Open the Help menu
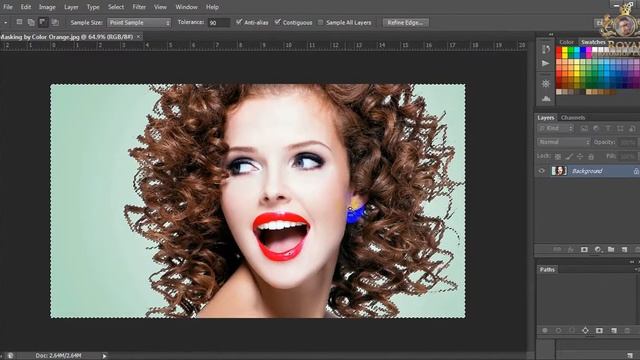640x360 pixels. (x=212, y=7)
